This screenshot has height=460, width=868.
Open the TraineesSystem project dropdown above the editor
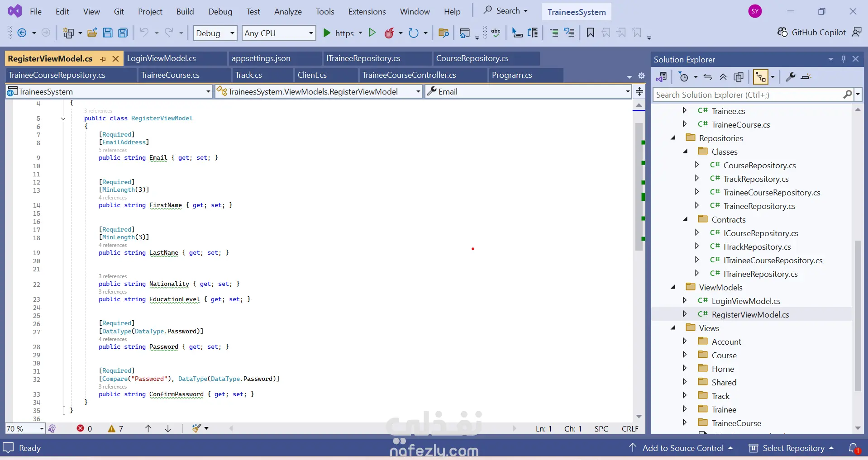pos(109,91)
